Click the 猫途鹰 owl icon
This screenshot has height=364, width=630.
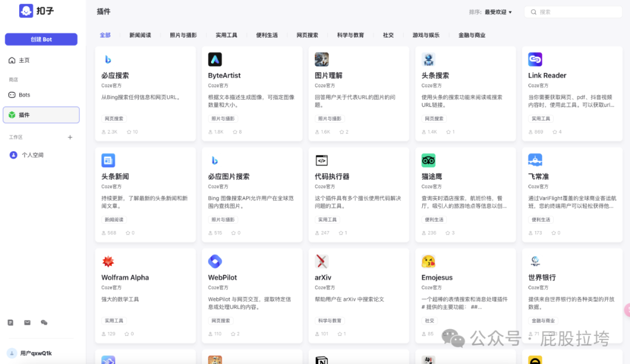pos(428,160)
